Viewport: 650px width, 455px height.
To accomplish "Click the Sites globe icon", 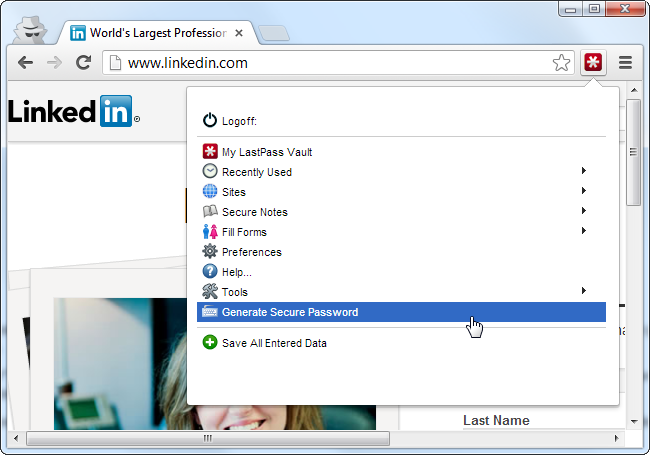I will [x=210, y=191].
